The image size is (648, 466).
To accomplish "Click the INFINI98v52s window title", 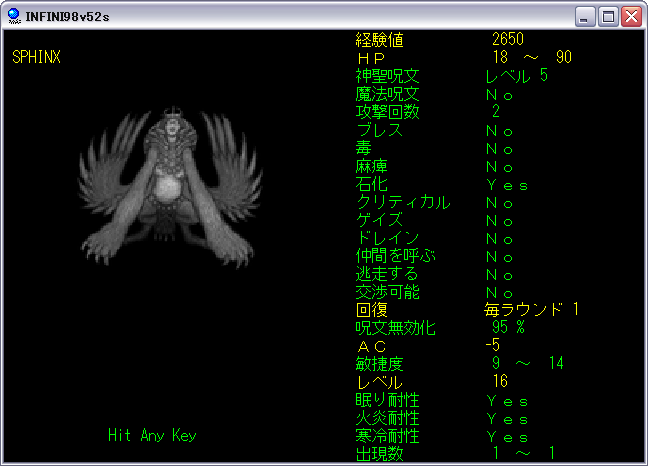I will (x=67, y=17).
